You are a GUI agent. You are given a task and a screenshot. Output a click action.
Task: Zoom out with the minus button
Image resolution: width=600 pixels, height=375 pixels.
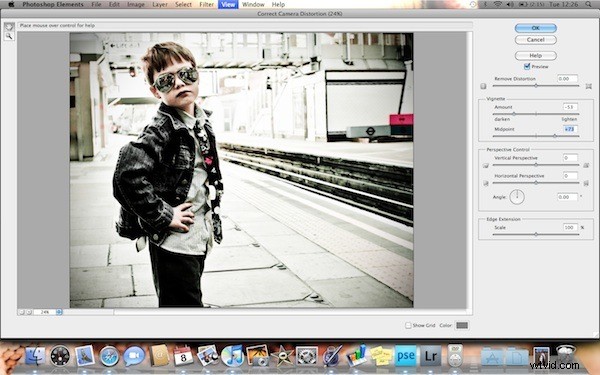[22, 312]
